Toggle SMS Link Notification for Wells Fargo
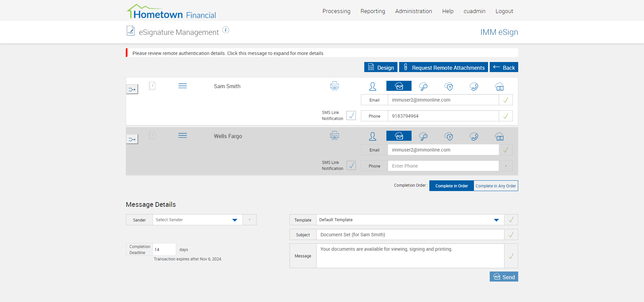The image size is (644, 302). [351, 166]
